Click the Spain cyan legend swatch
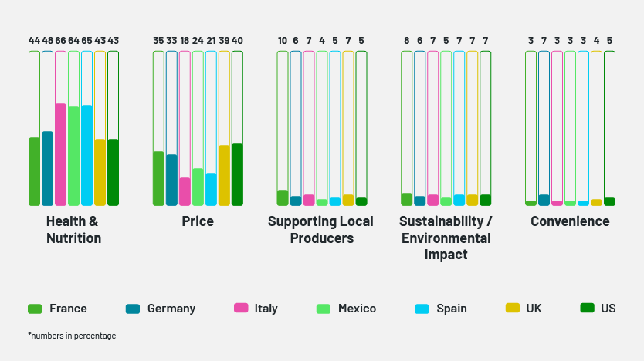Viewport: 644px width, 361px height. (422, 309)
